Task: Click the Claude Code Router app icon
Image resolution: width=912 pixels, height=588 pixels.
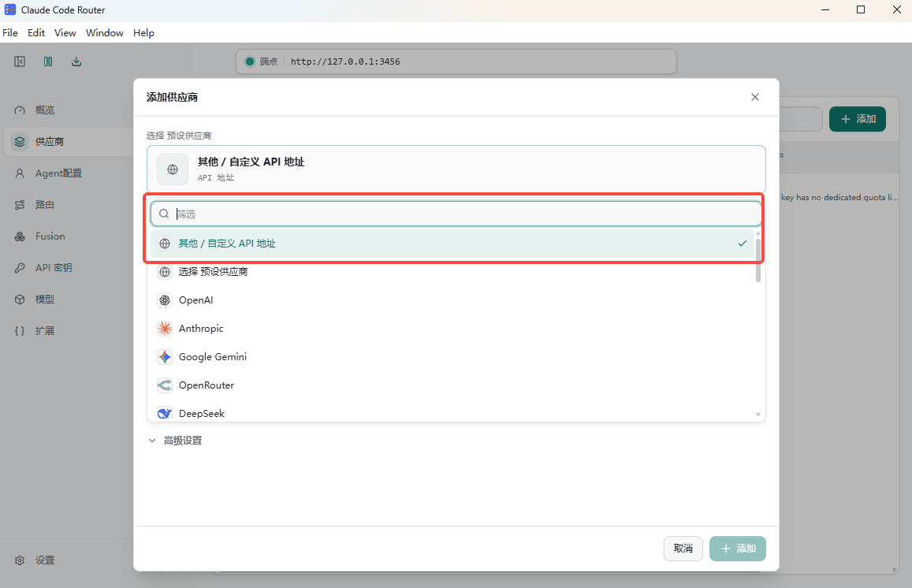Action: point(10,10)
